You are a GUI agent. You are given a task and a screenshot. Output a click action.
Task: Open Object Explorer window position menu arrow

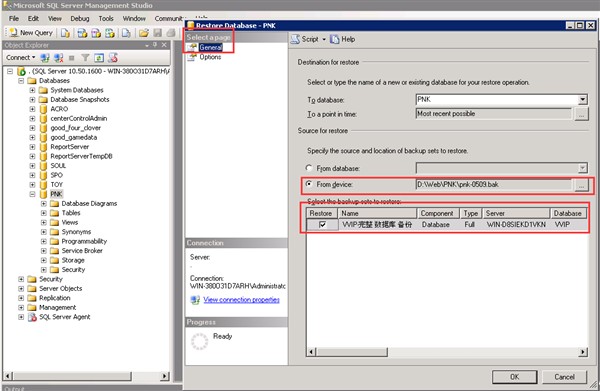point(147,45)
